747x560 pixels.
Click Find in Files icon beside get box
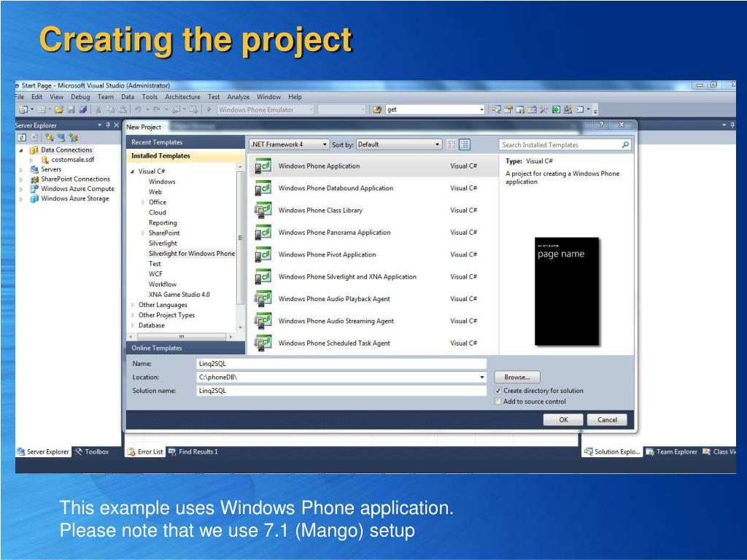(x=377, y=109)
